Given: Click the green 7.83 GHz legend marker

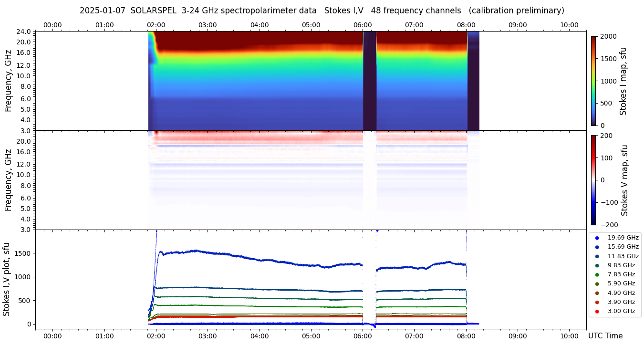Looking at the screenshot, I should 597,274.
